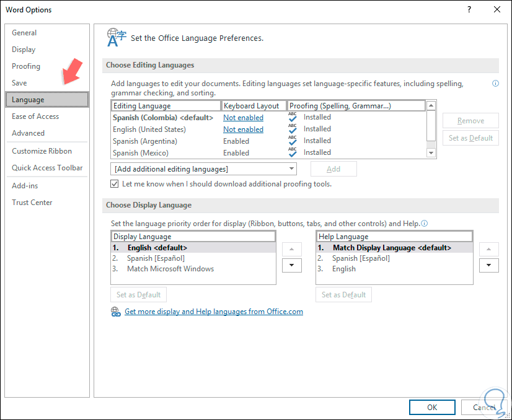Select Spanish [Español] in Display Language list

pyautogui.click(x=193, y=258)
